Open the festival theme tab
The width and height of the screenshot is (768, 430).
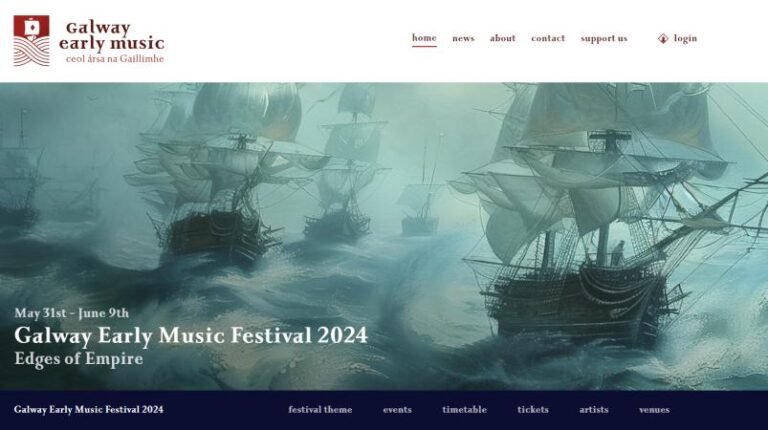[320, 409]
